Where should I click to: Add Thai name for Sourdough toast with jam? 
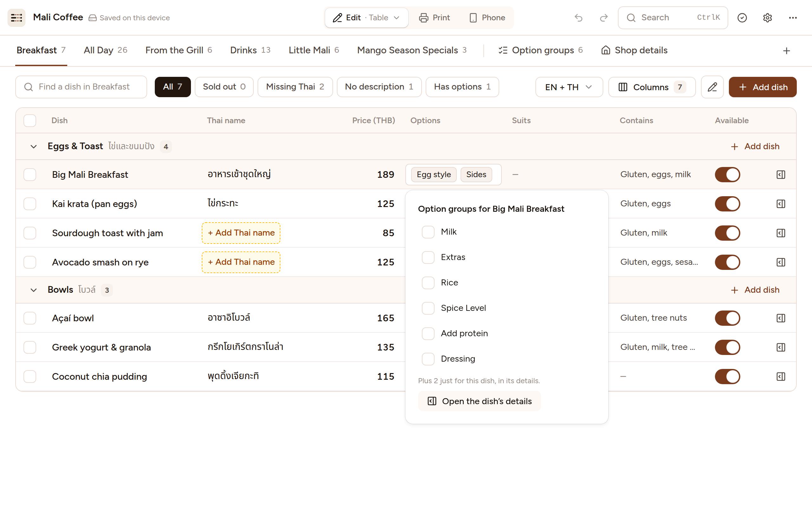(241, 233)
